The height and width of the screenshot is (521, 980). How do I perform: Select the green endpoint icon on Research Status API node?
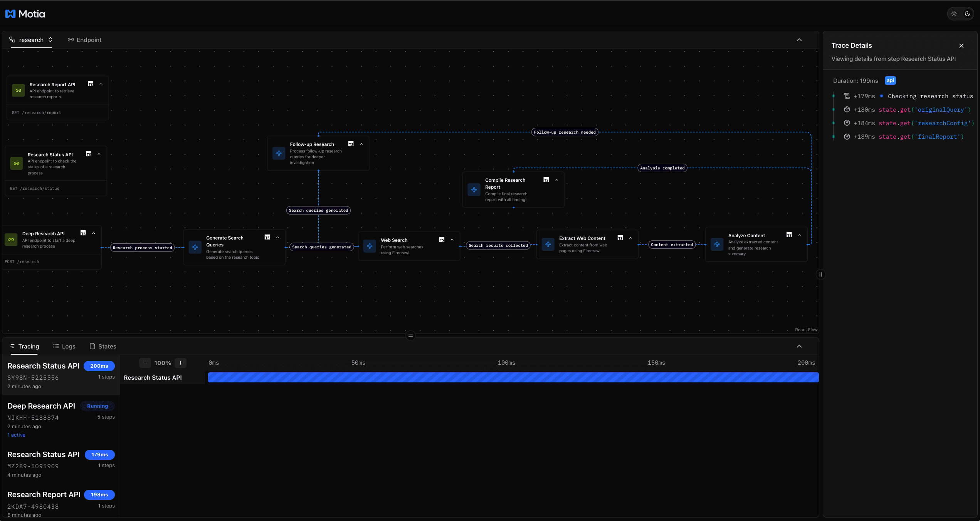[x=16, y=163]
